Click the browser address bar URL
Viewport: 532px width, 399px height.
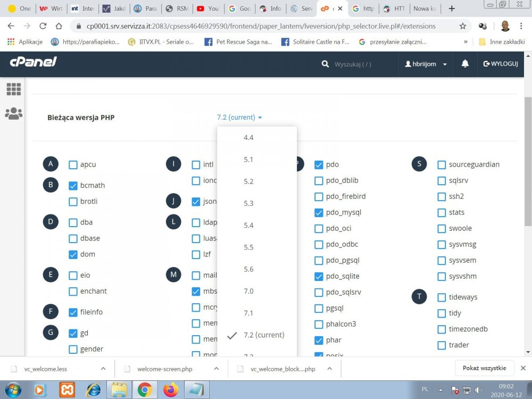tap(261, 26)
